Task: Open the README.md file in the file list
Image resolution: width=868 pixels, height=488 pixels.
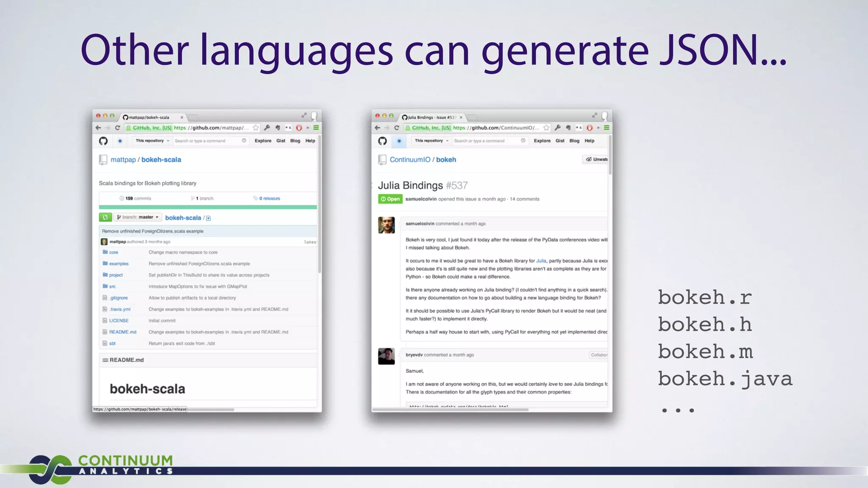Action: [123, 333]
